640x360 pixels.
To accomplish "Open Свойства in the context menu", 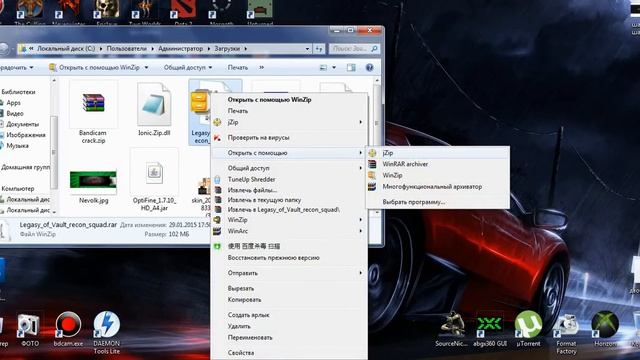I will pos(289,353).
